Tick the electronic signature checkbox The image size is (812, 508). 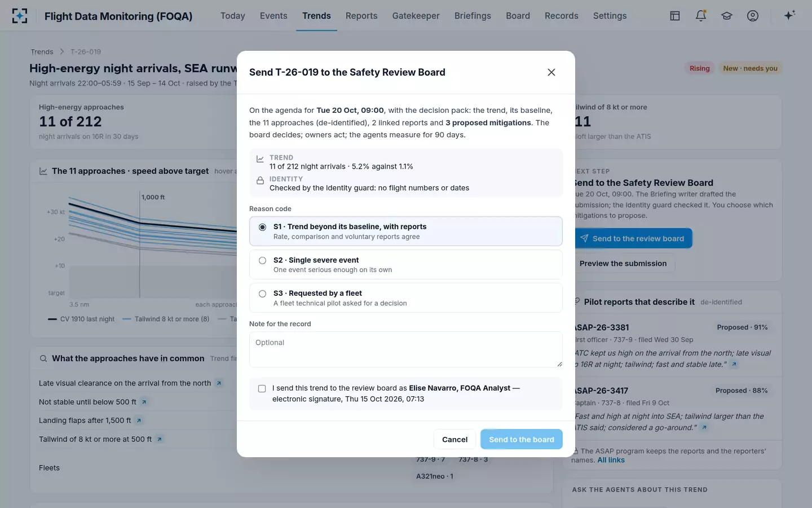(262, 388)
